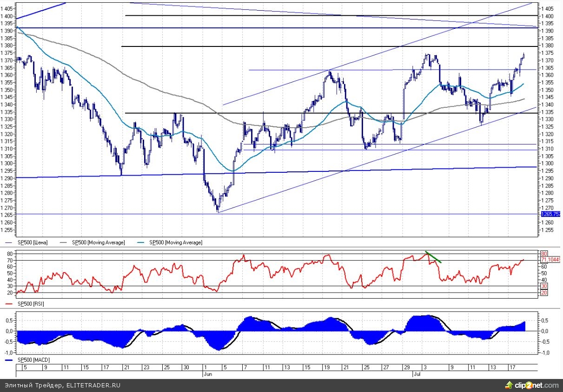Select the black horizontal line at 1380
Viewport: 563px width, 392px height.
point(325,46)
